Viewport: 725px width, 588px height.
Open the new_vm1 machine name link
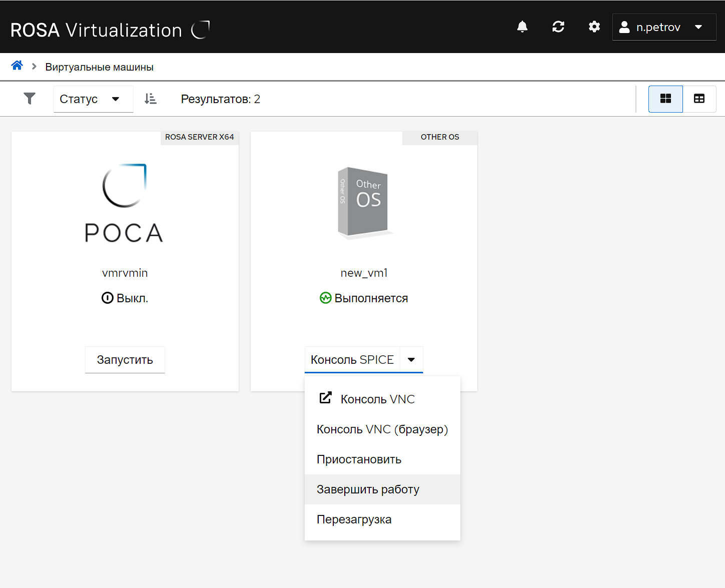pyautogui.click(x=364, y=273)
